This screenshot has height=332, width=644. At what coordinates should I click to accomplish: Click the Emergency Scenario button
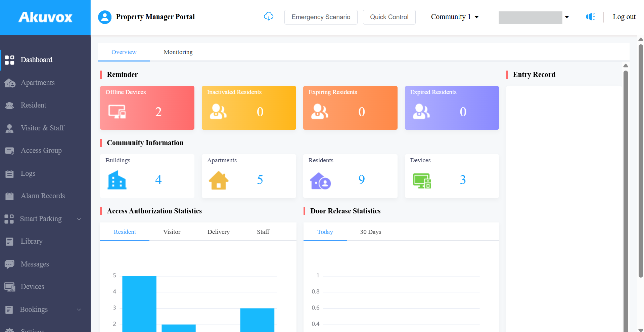321,17
